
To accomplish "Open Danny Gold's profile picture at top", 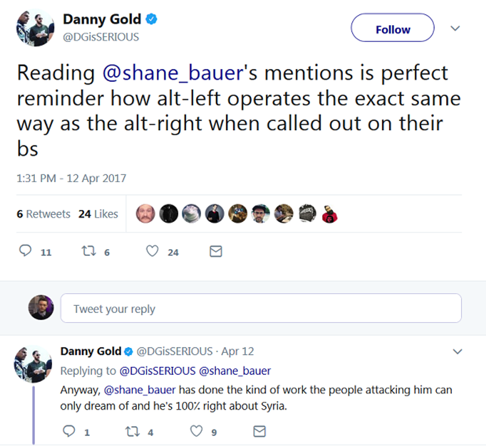I will 35,28.
